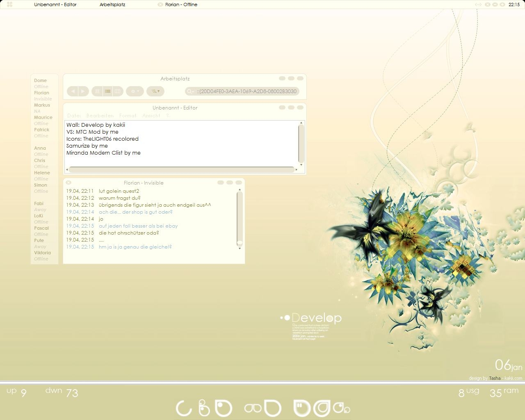Screen dimensions: 525x420
Task: Click the figure-eight 'B' shaped dock icon
Action: 204,407
